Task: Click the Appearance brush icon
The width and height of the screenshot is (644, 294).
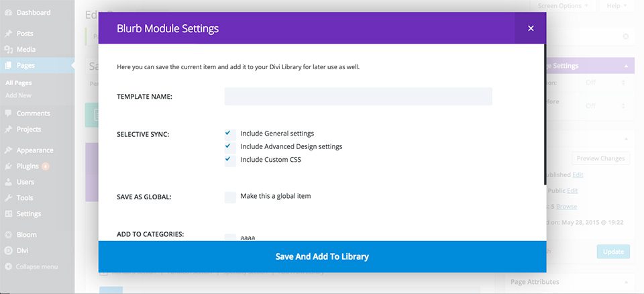Action: coord(8,150)
